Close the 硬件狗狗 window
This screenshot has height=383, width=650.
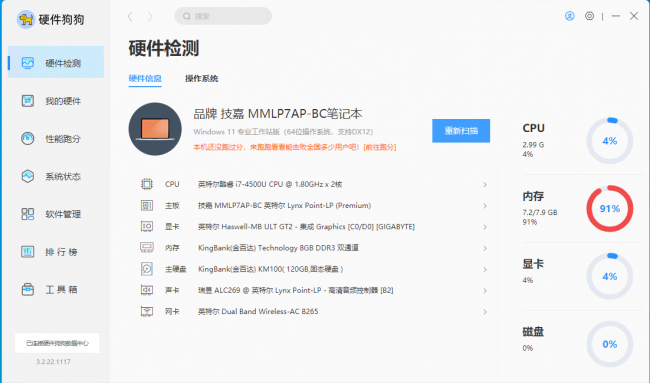coord(634,16)
